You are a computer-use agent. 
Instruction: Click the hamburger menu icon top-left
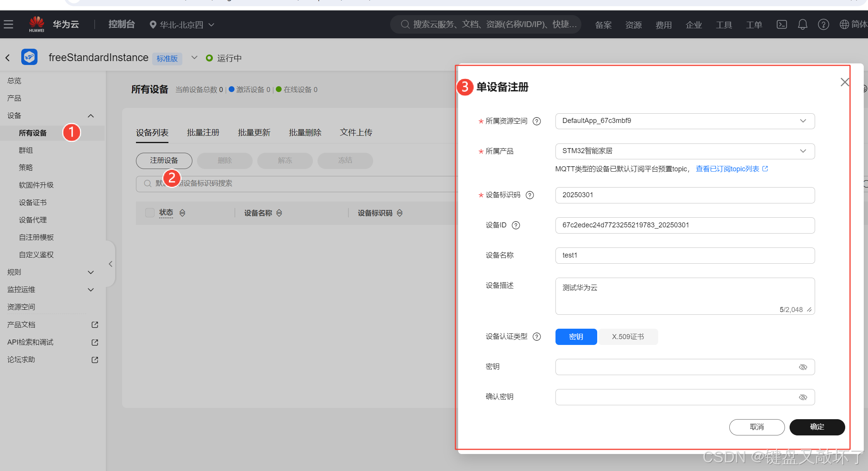click(8, 24)
